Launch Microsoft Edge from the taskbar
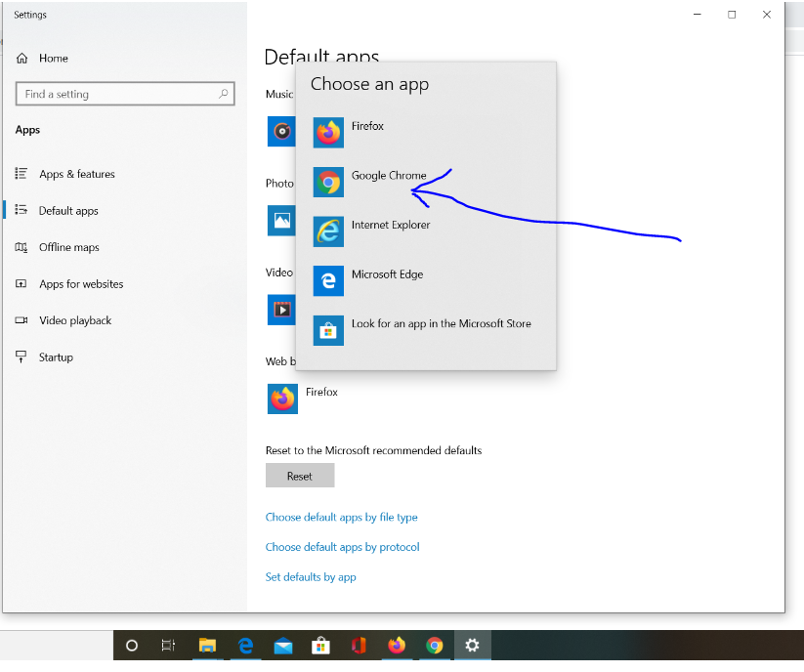804x672 pixels. click(x=245, y=646)
